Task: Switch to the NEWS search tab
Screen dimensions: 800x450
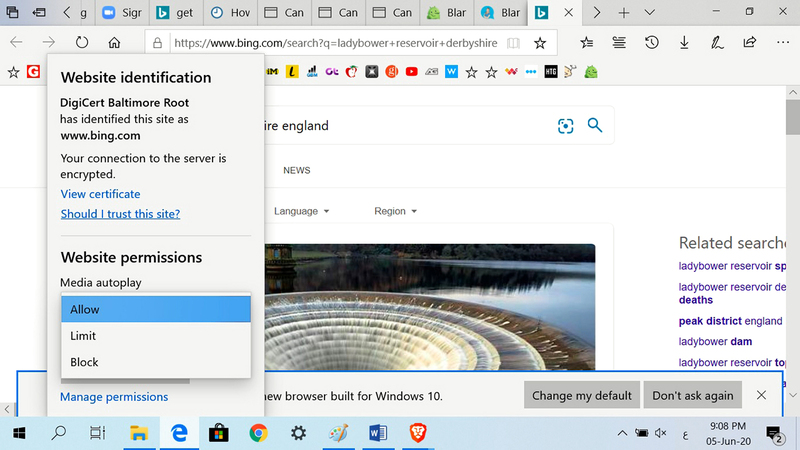Action: [296, 171]
